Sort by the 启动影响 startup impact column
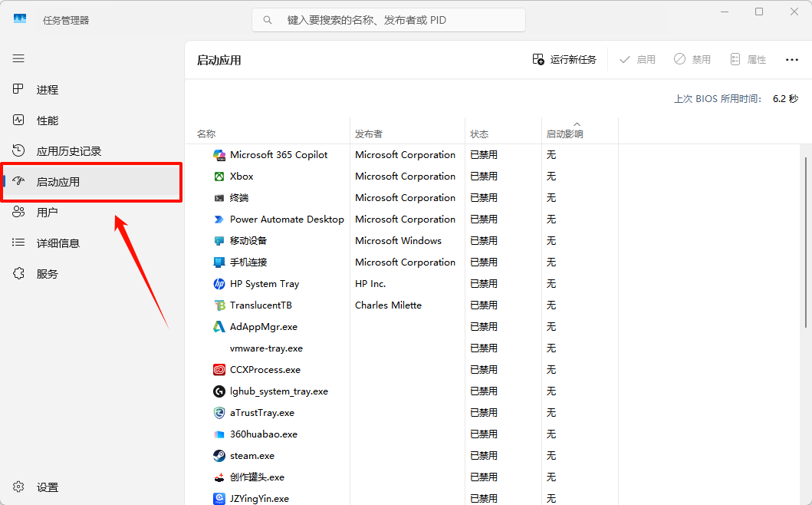812x505 pixels. [565, 134]
